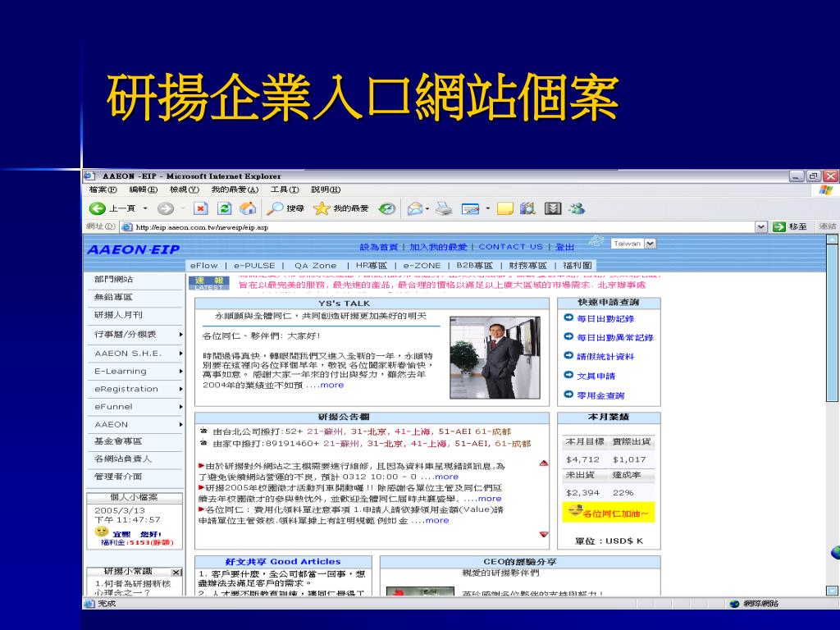The image size is (840, 630).
Task: Click the 財務專區 navigation tab
Action: [527, 265]
